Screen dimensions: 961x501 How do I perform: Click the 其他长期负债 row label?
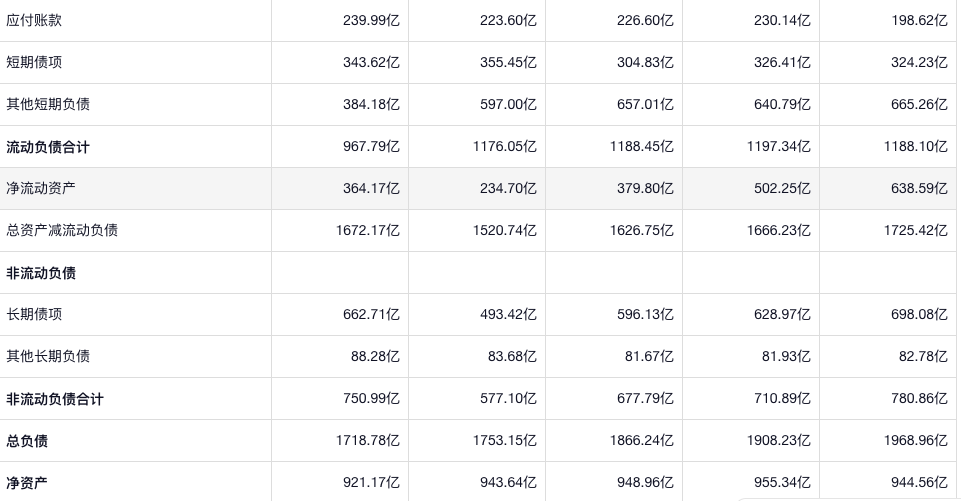[x=48, y=356]
